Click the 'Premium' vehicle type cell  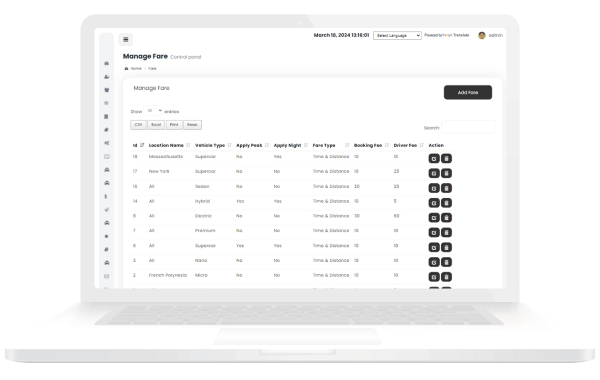click(x=205, y=231)
